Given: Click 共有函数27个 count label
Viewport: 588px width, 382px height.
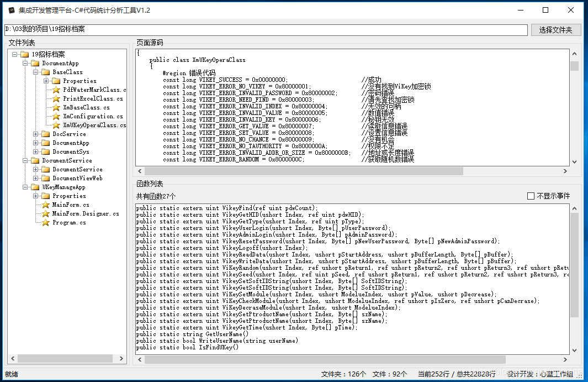Looking at the screenshot, I should pos(156,196).
